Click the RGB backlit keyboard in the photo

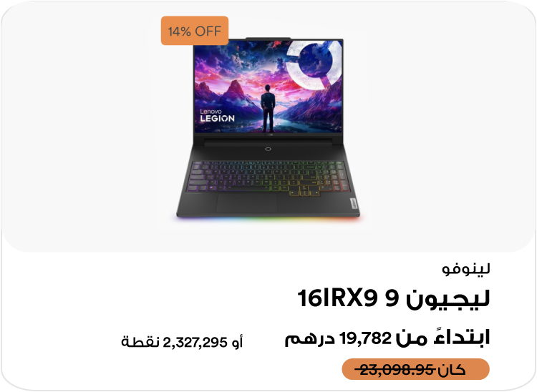point(268,177)
